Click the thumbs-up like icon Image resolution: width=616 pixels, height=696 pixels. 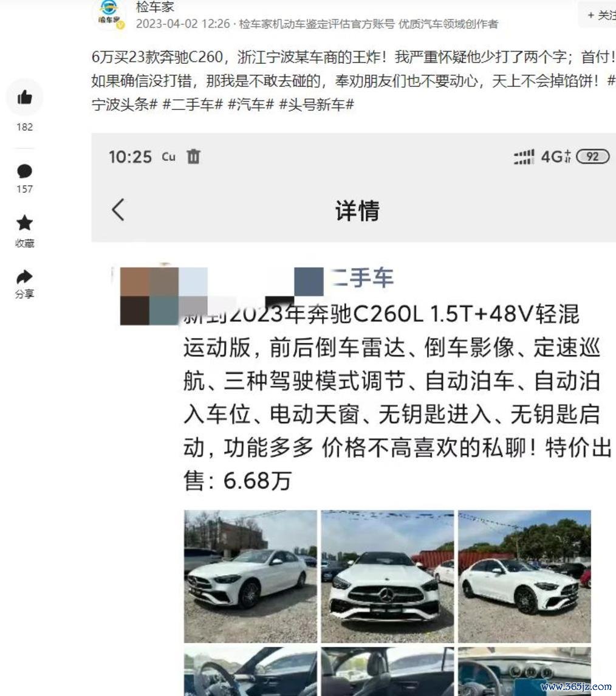tap(24, 97)
